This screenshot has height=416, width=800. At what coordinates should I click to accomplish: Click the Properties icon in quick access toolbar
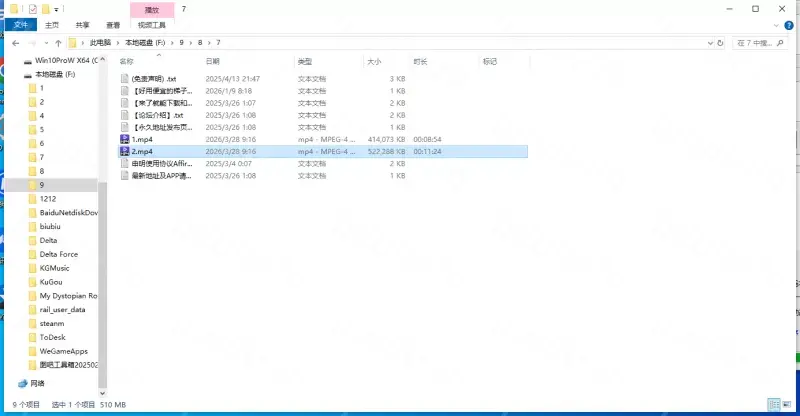33,8
